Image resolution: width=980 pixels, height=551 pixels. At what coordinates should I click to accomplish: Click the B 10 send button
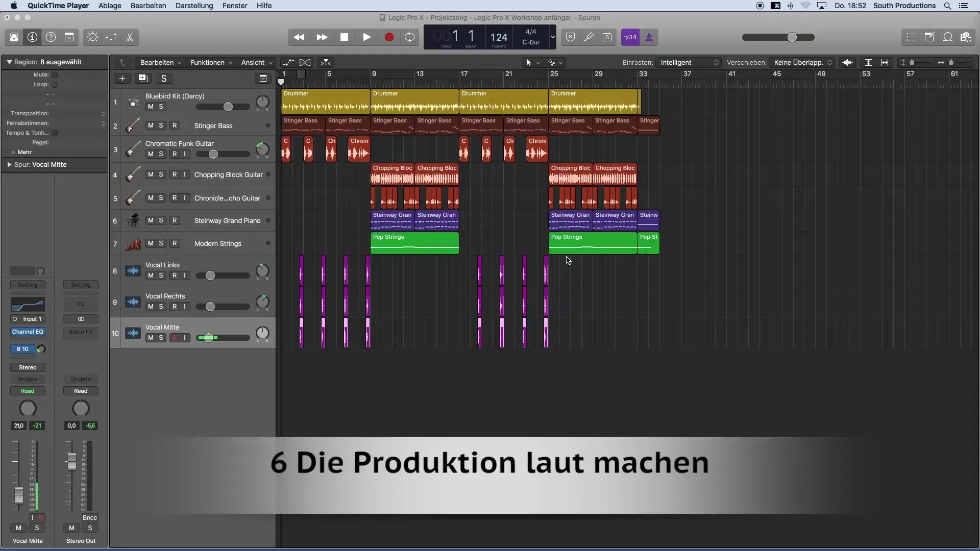point(22,349)
